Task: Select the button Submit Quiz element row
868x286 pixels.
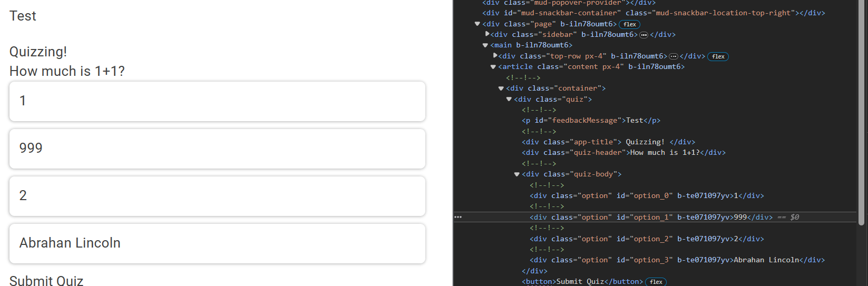Action: point(582,282)
